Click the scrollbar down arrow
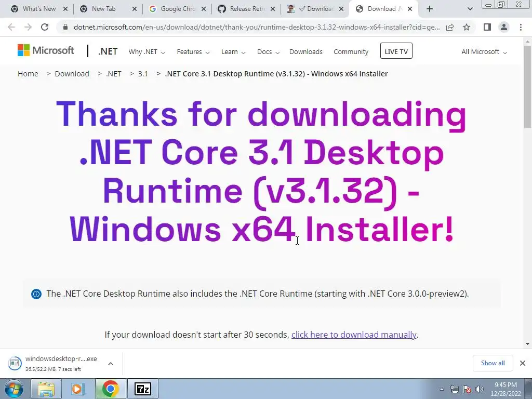This screenshot has width=532, height=399. pos(527,344)
